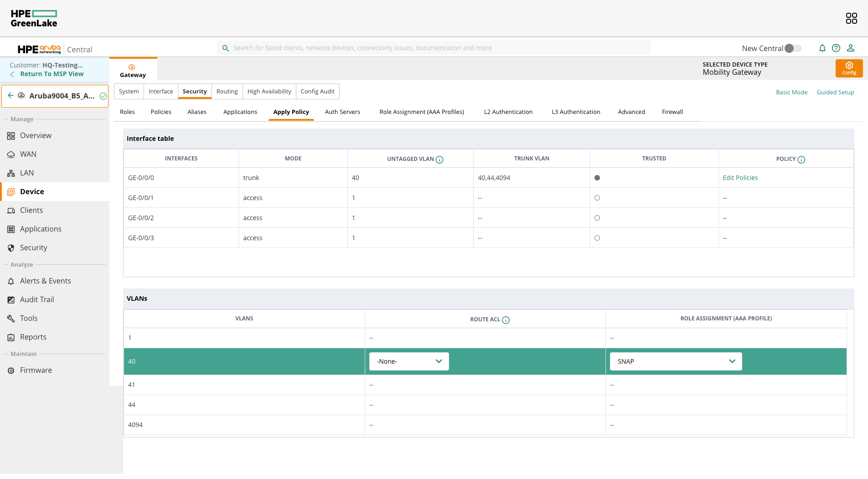Expand the Route ACL -None- dropdown
Image resolution: width=868 pixels, height=479 pixels.
tap(409, 361)
